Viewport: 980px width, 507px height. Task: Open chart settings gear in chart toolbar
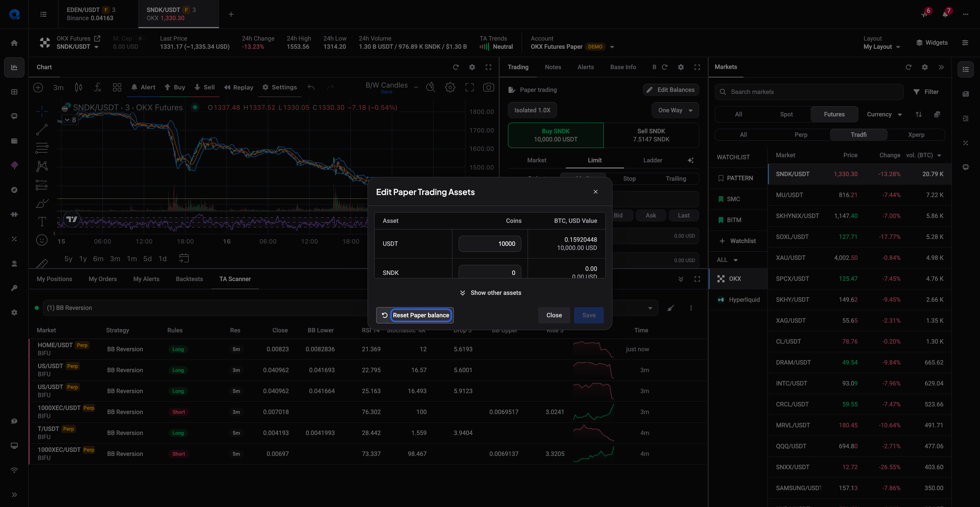pos(450,87)
